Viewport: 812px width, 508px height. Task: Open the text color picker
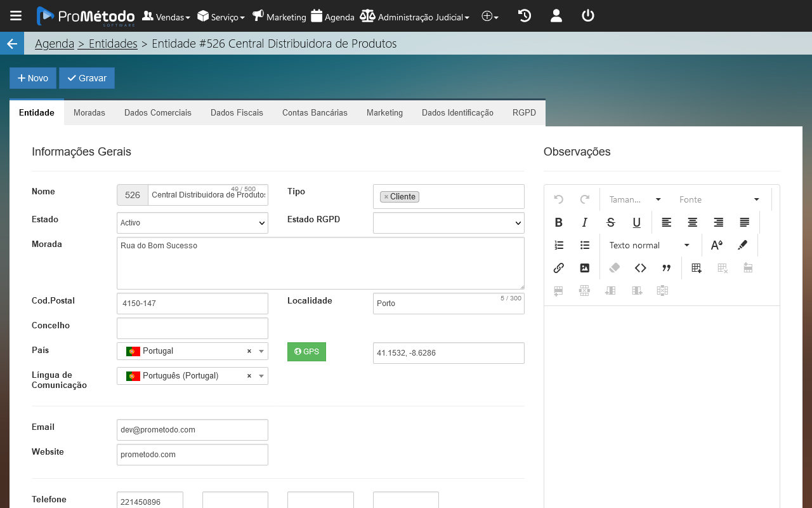point(717,245)
